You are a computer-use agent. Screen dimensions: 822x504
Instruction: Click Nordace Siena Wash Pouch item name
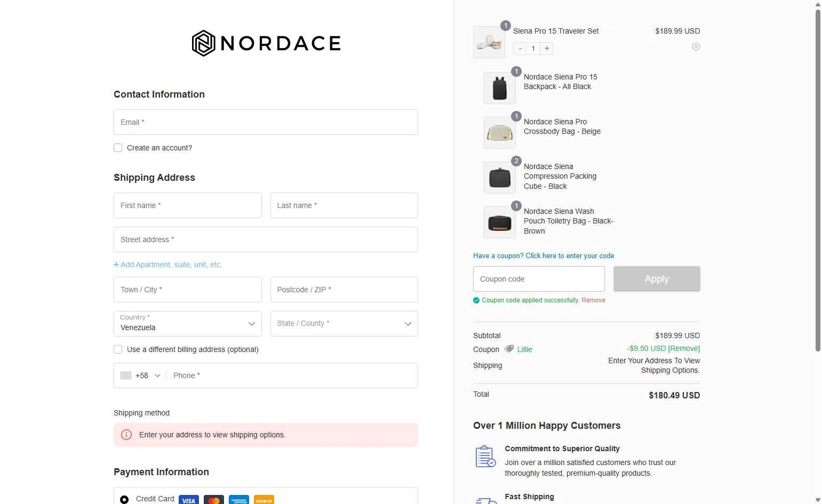[569, 221]
